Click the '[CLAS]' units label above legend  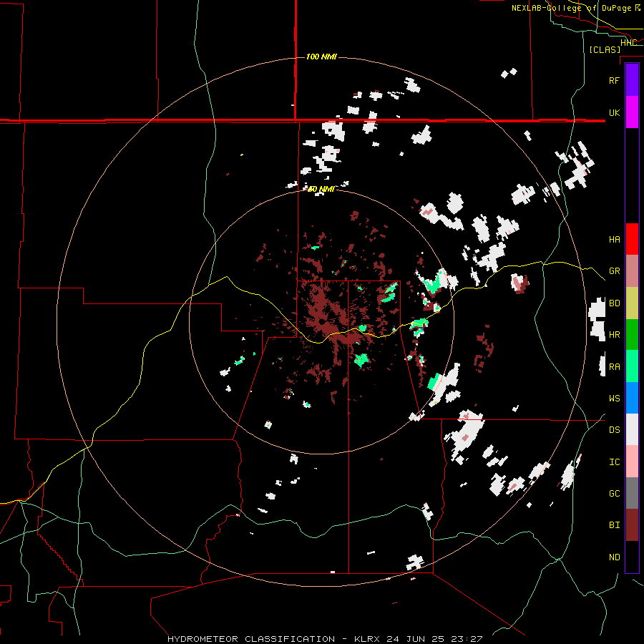(605, 49)
